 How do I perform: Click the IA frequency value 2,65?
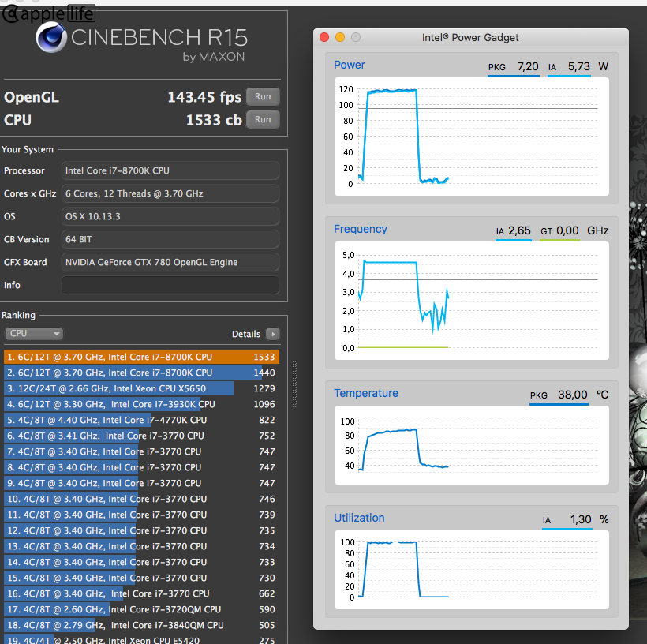coord(519,230)
